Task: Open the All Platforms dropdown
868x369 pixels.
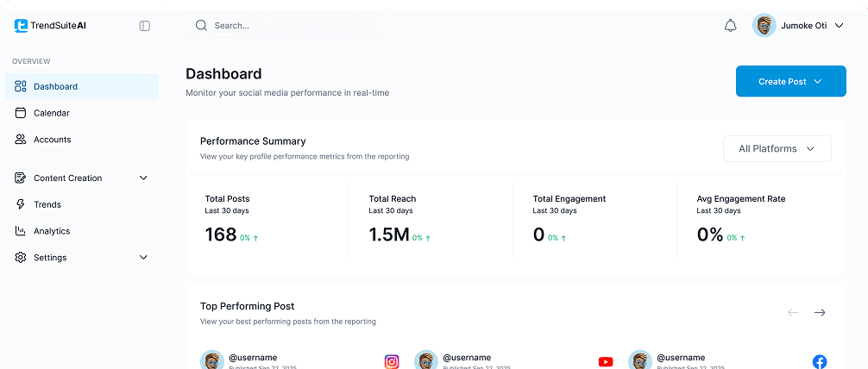Action: pyautogui.click(x=777, y=149)
